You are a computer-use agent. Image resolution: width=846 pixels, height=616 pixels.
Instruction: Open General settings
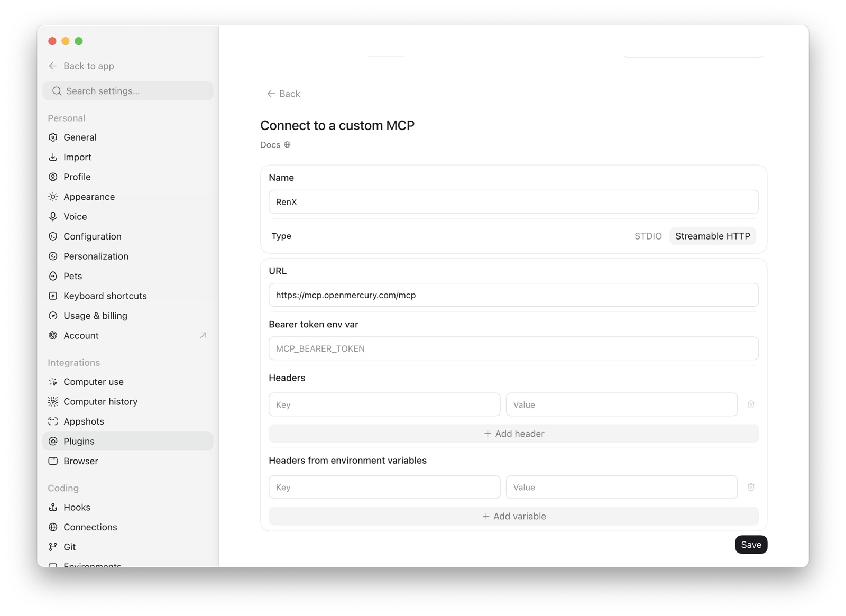128,137
